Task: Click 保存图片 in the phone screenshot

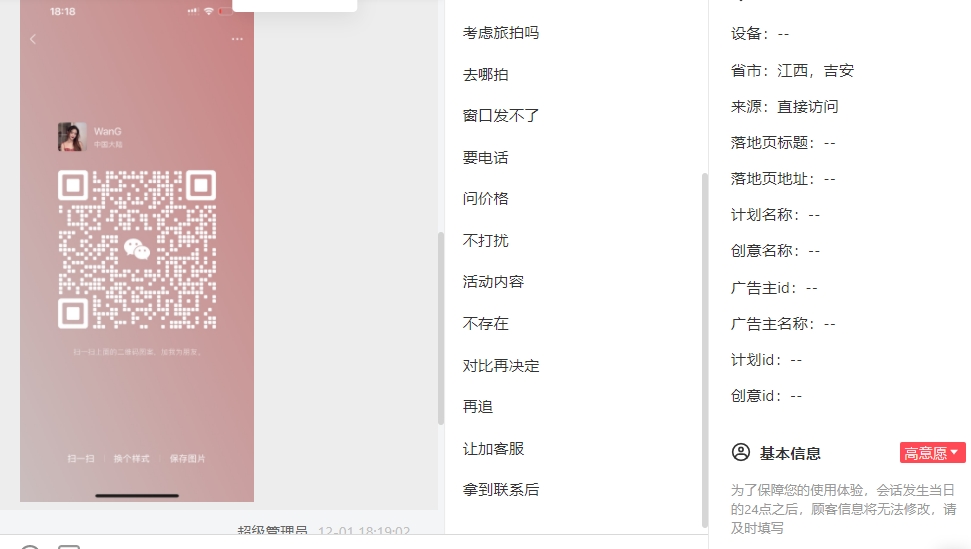Action: coord(187,459)
